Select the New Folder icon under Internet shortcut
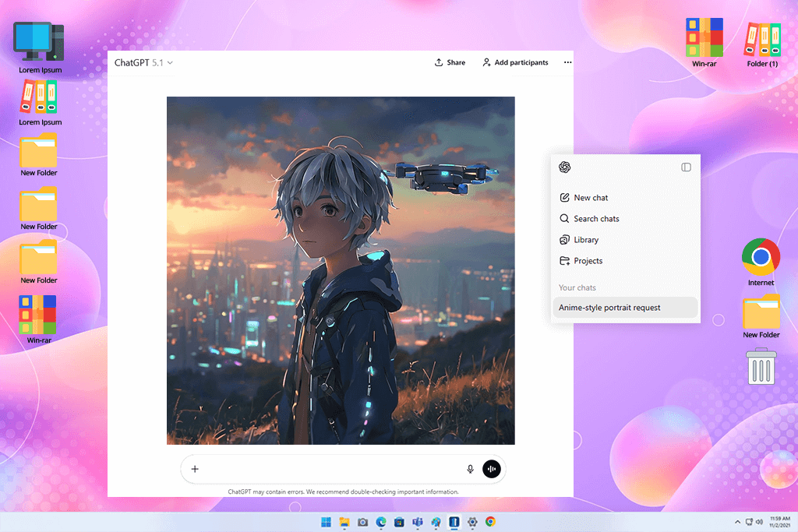 (761, 316)
